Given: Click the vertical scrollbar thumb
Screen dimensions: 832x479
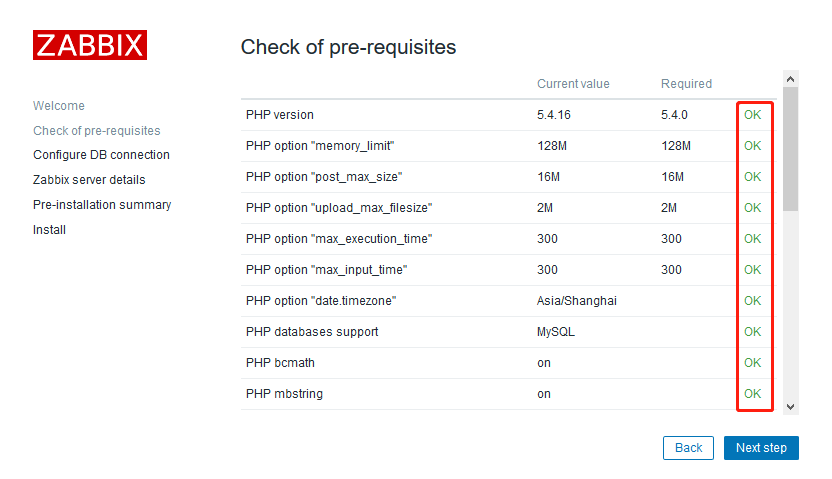Looking at the screenshot, I should [790, 150].
